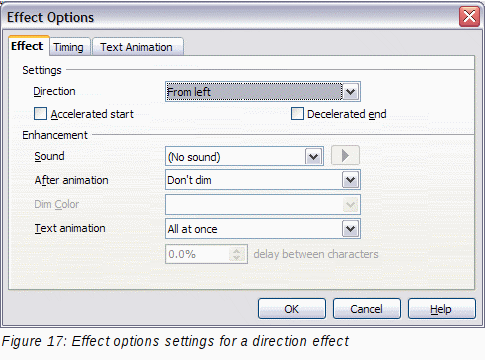The height and width of the screenshot is (360, 485).
Task: Play the selected sound preview button
Action: click(345, 155)
